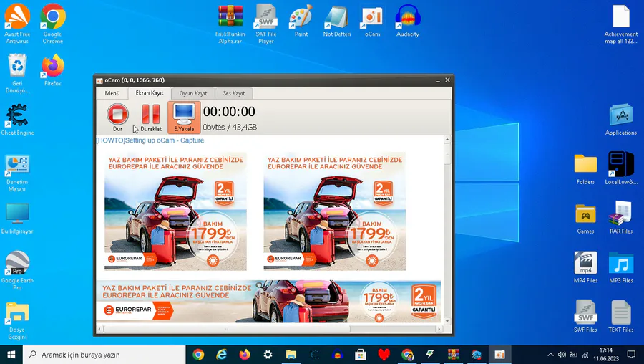Minimize the oCam window
644x364 pixels.
[x=438, y=80]
